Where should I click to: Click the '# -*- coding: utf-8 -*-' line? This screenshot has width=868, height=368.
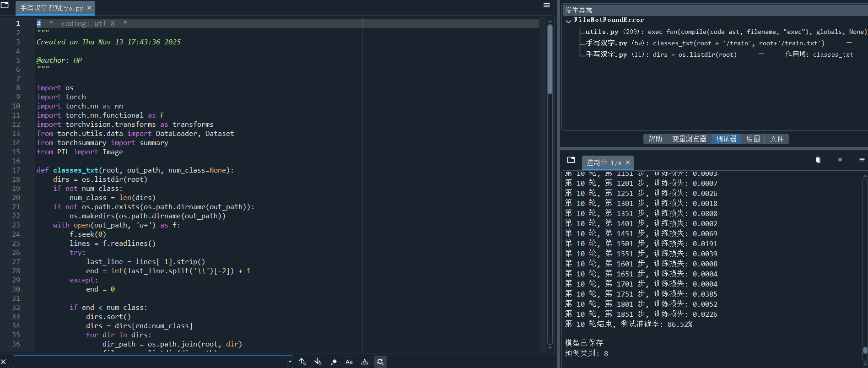click(x=84, y=24)
